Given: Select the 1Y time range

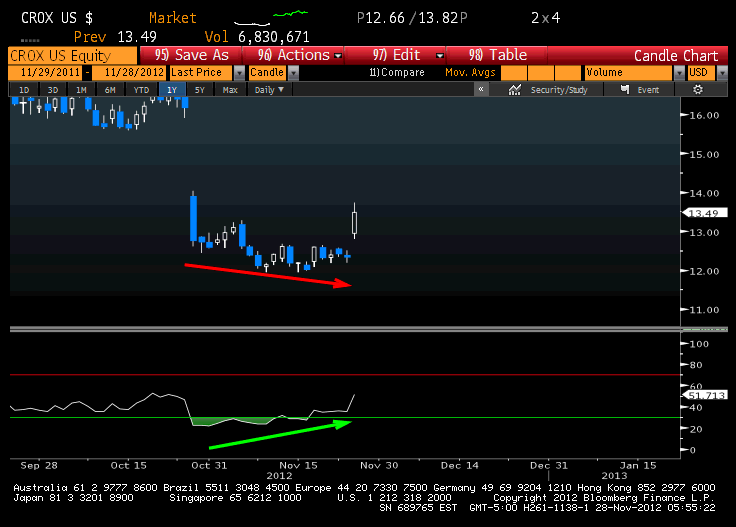Looking at the screenshot, I should click(172, 90).
